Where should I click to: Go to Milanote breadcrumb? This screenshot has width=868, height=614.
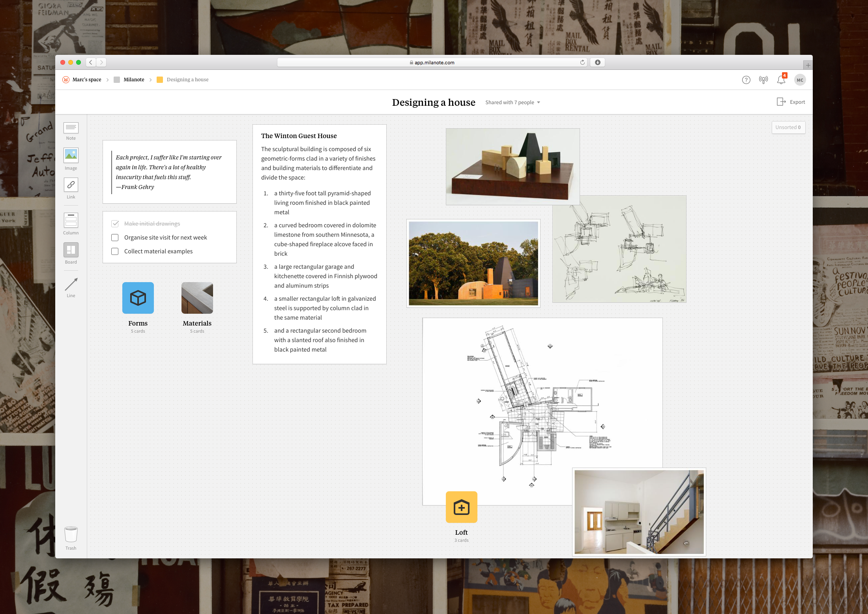[x=134, y=80]
